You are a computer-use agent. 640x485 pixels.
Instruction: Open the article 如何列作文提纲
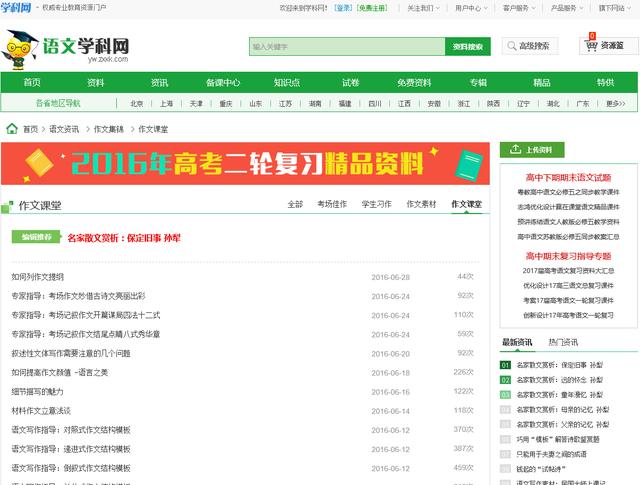pos(38,277)
